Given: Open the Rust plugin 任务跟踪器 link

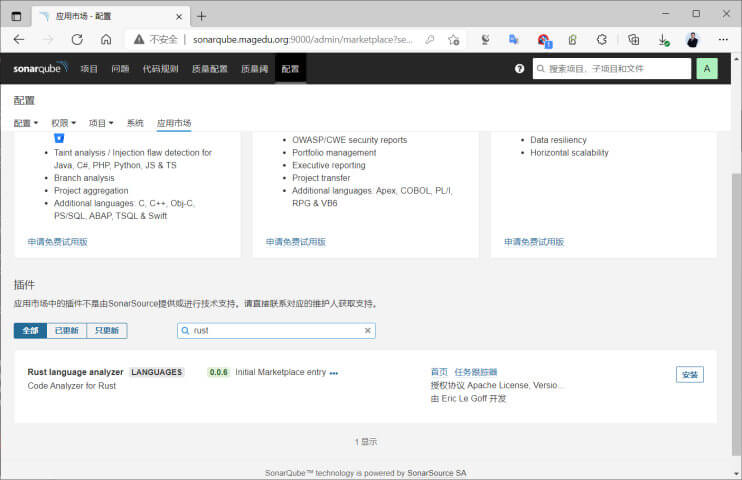Looking at the screenshot, I should click(x=476, y=372).
